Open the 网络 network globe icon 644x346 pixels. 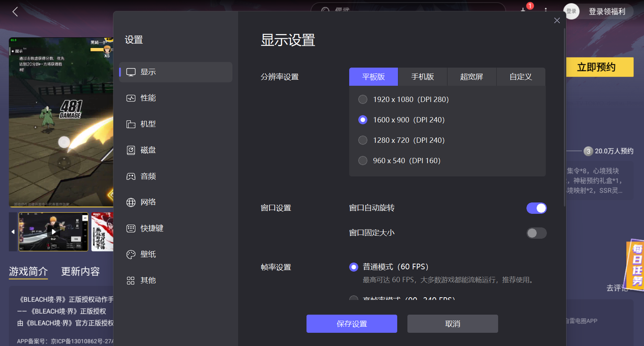coord(131,202)
